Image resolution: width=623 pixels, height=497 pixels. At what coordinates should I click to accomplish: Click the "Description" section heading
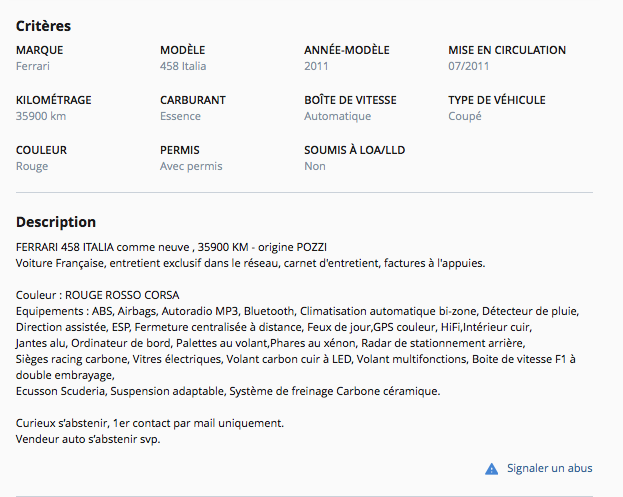point(56,222)
